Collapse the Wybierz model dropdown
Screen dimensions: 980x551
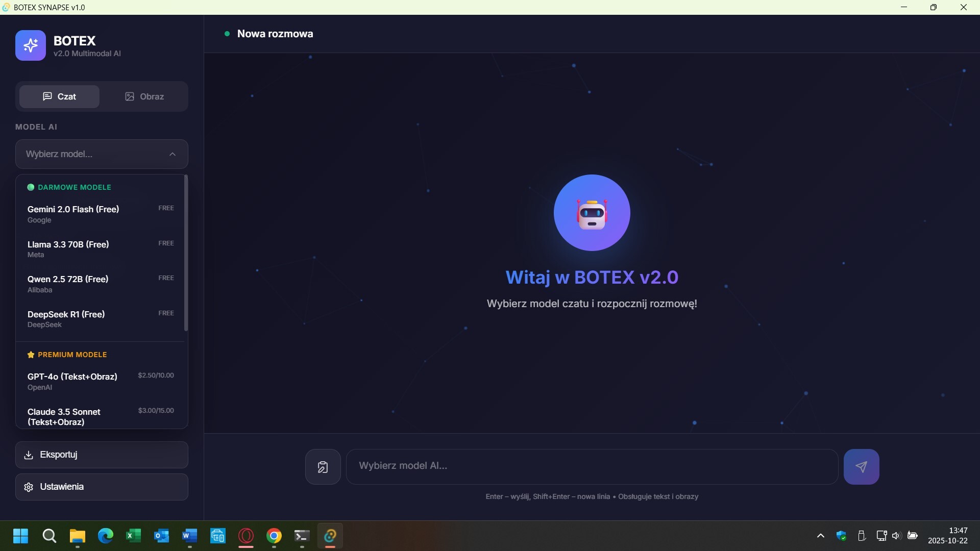(173, 154)
